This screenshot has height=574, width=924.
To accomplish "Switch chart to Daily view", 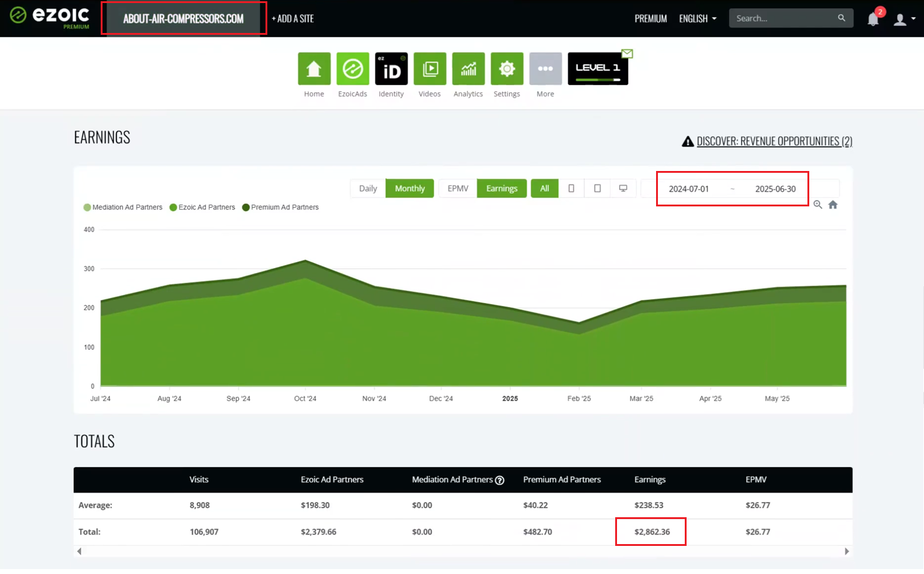I will [368, 188].
